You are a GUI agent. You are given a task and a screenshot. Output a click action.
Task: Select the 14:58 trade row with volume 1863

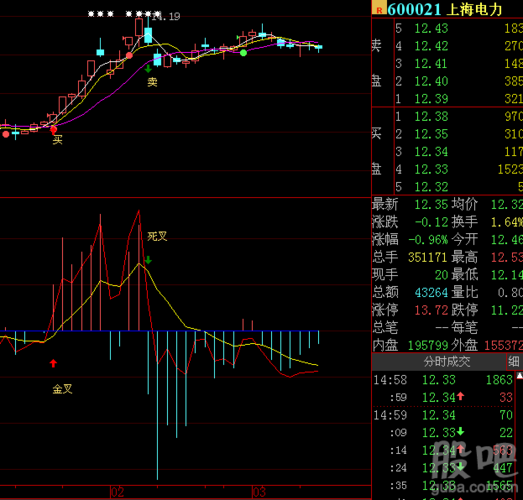pos(443,380)
